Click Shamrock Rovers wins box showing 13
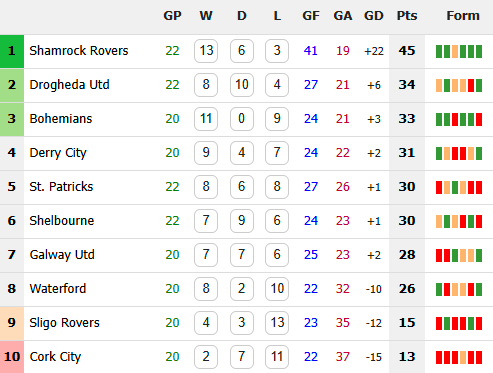 tap(206, 51)
